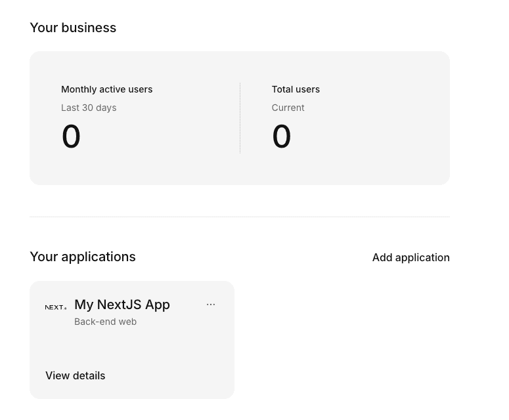Click Add application
This screenshot has height=420, width=509.
click(410, 257)
